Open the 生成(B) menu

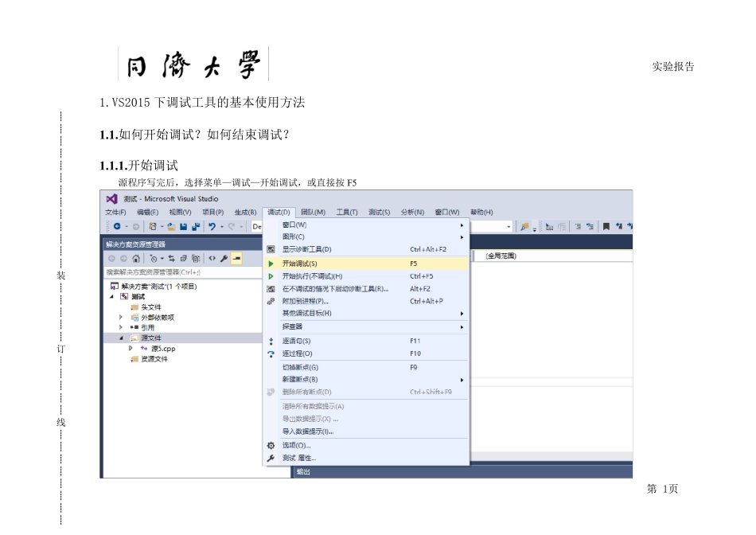tap(246, 213)
